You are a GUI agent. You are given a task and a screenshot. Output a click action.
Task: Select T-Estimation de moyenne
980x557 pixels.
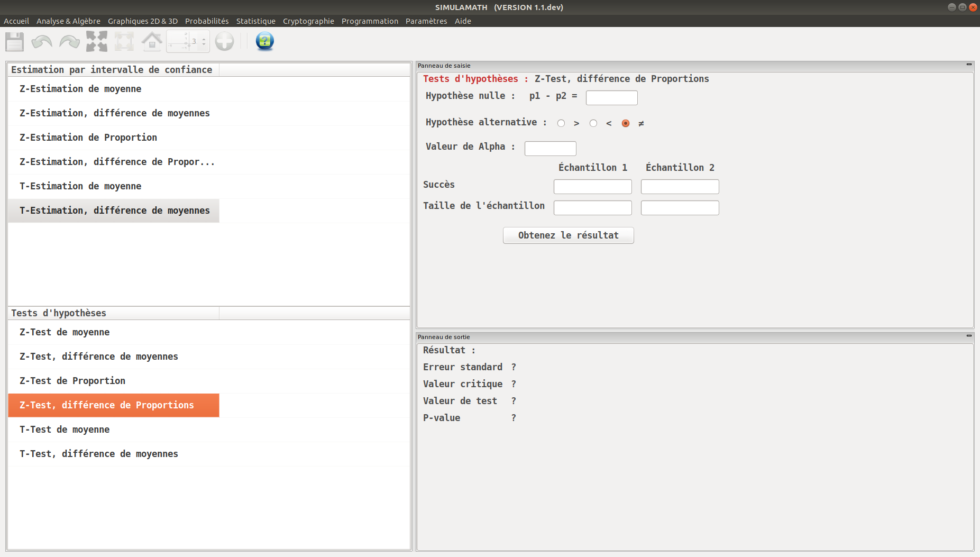114,186
